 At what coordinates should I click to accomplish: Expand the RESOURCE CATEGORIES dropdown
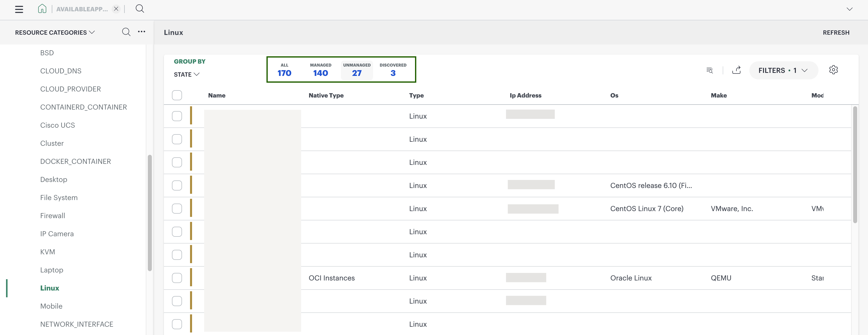pos(55,32)
